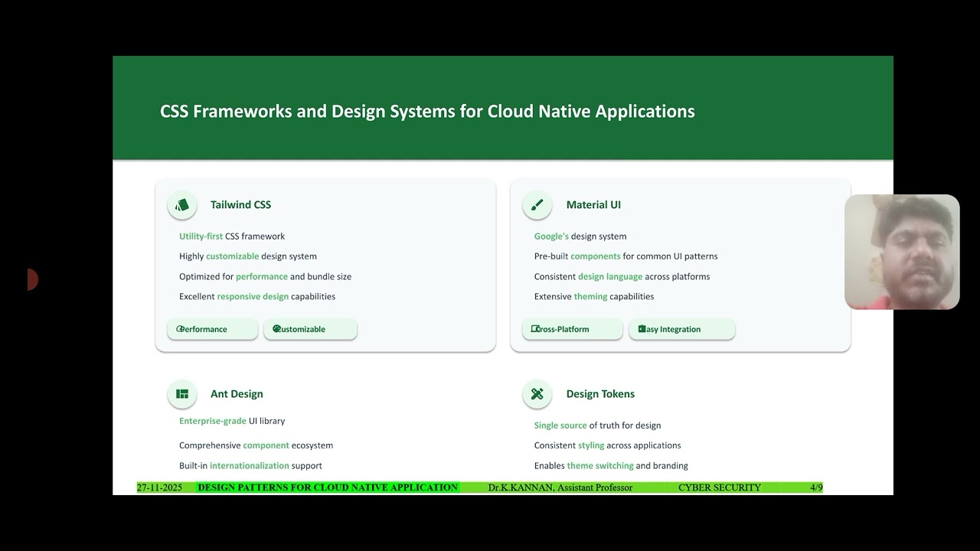Click the Material UI paintbrush icon
Screen dimensions: 980x551
coord(537,205)
